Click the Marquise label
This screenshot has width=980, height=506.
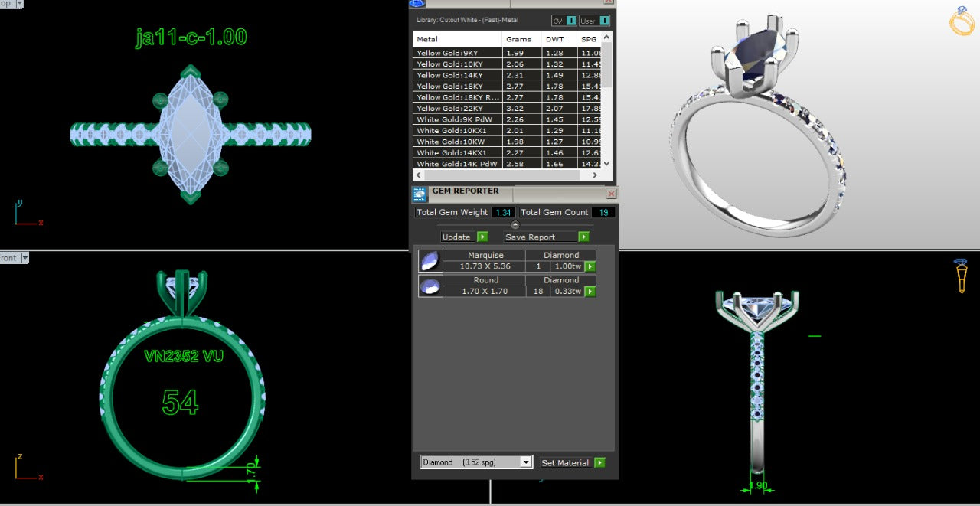coord(485,255)
